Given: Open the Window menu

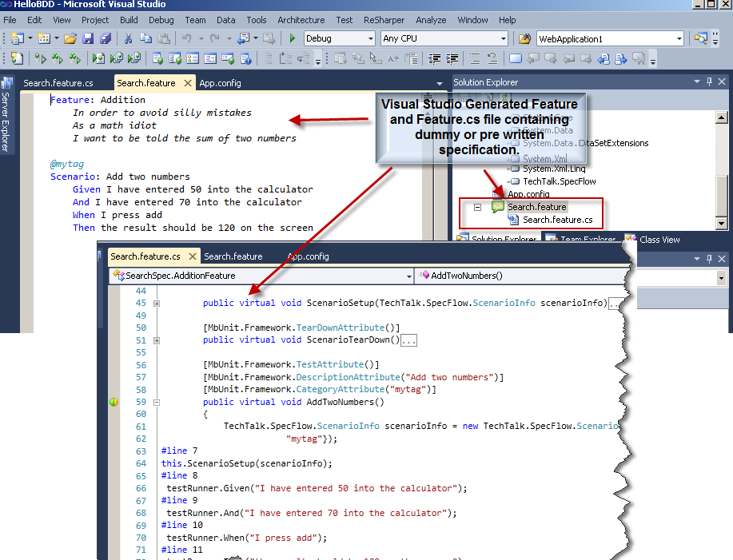Looking at the screenshot, I should pyautogui.click(x=472, y=20).
